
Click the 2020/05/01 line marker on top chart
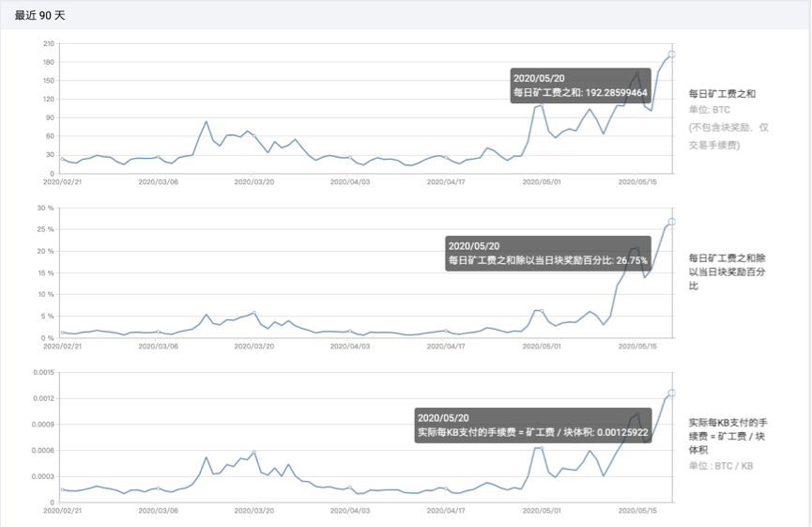[541, 105]
